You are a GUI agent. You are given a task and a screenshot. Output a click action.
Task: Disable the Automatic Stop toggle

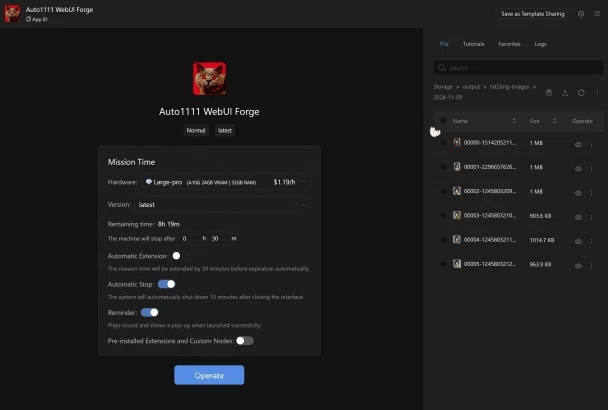pos(166,284)
